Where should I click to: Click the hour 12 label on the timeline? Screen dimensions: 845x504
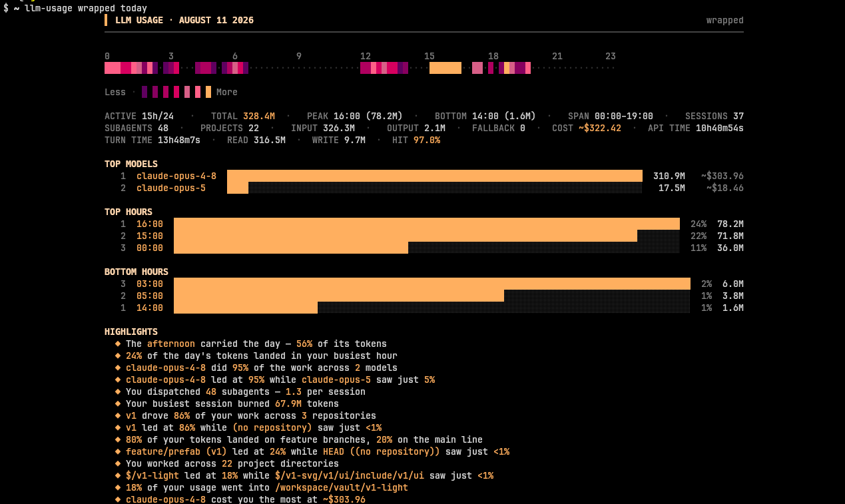click(366, 56)
